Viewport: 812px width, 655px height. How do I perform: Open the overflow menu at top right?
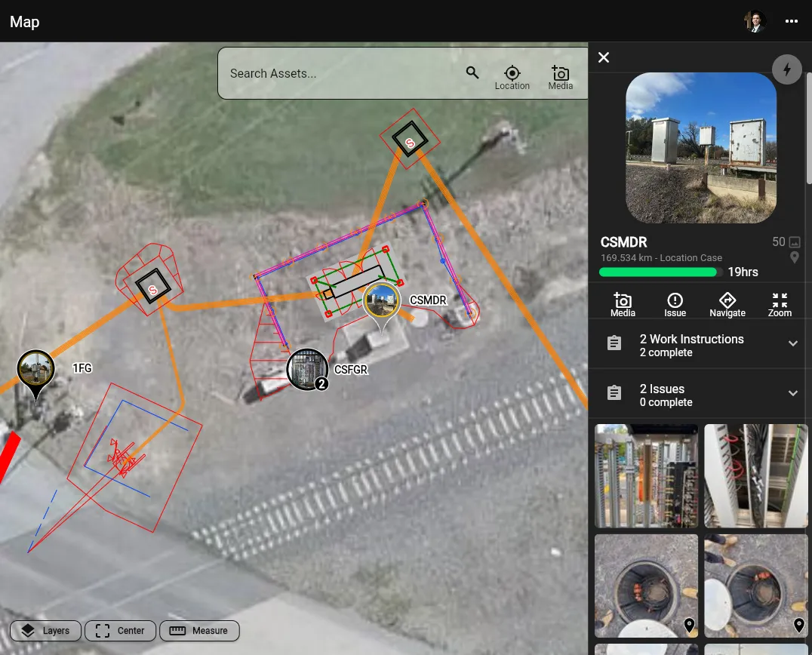click(792, 21)
